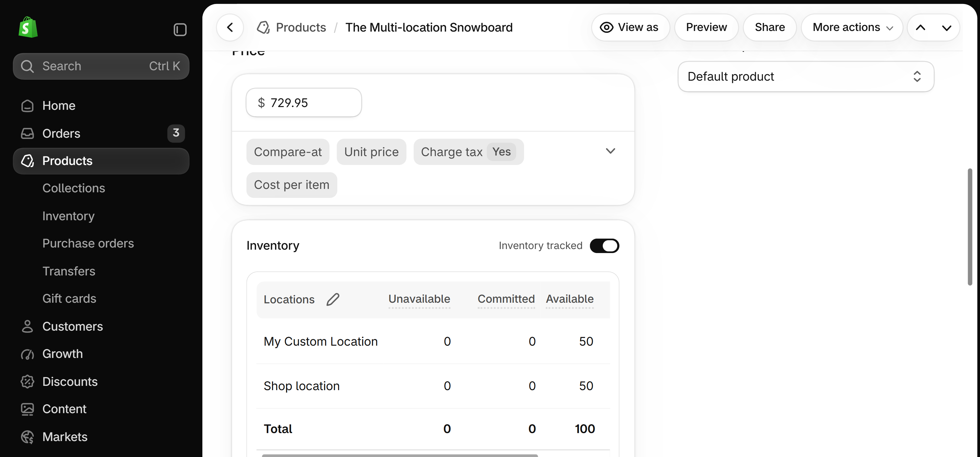Screen dimensions: 980x457
Task: Select Products in the sidebar navigation
Action: pyautogui.click(x=101, y=161)
